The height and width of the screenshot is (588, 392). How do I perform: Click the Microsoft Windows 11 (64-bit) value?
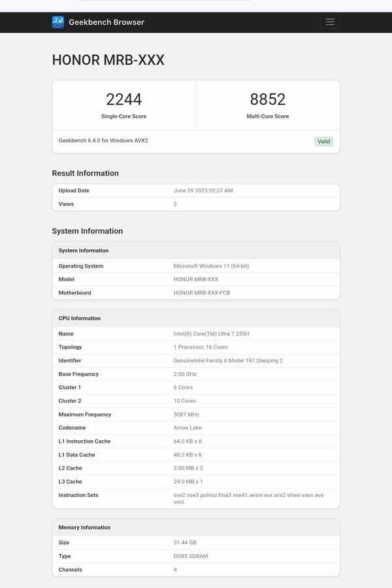(212, 266)
